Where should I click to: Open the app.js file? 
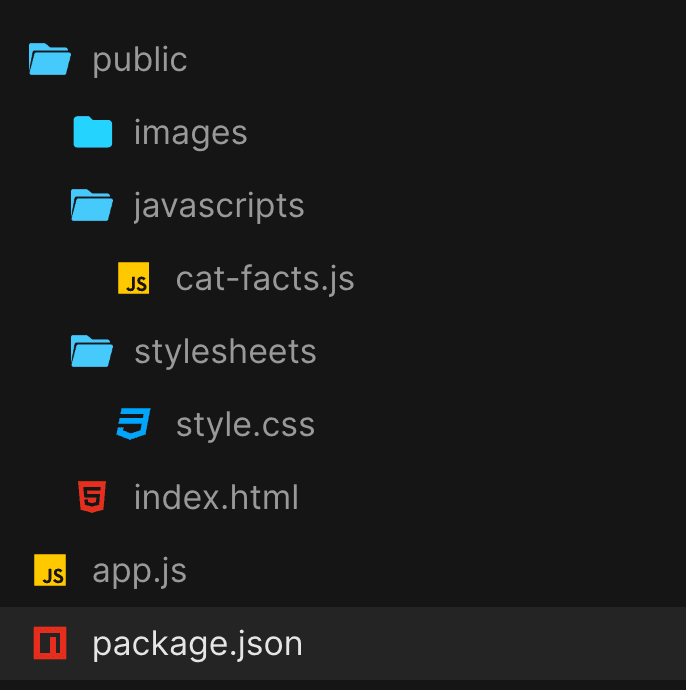(x=139, y=571)
